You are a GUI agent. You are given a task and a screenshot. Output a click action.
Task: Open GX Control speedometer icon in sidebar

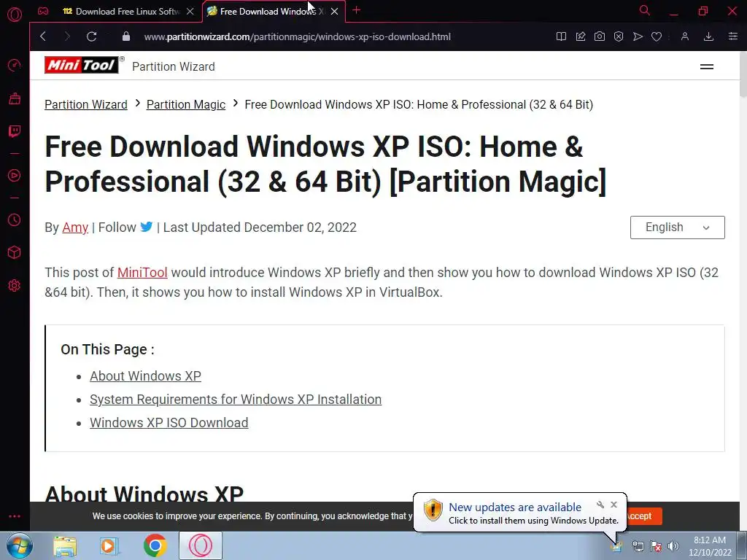tap(15, 65)
